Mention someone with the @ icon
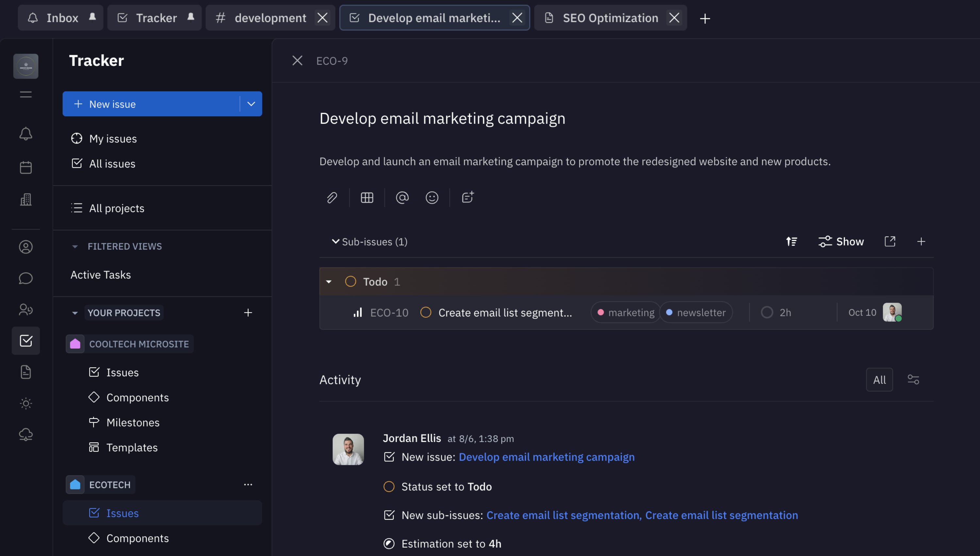This screenshot has width=980, height=556. 402,198
